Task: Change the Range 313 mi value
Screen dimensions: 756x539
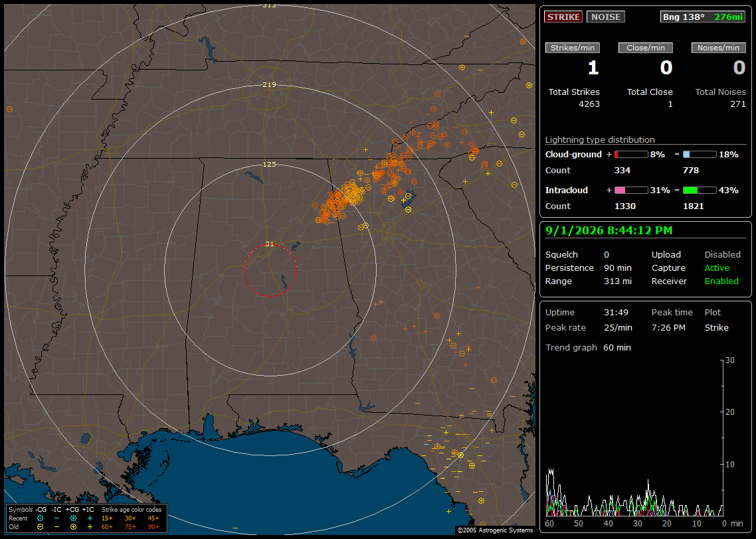Action: click(618, 281)
